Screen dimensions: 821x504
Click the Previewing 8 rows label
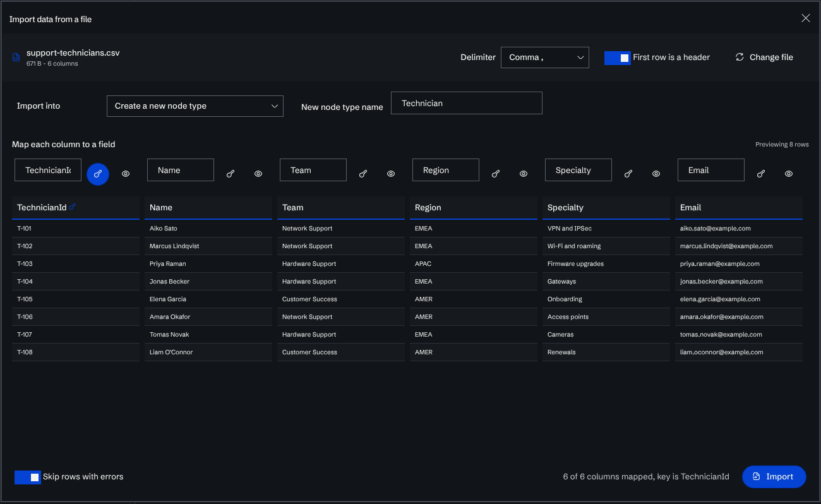tap(782, 145)
